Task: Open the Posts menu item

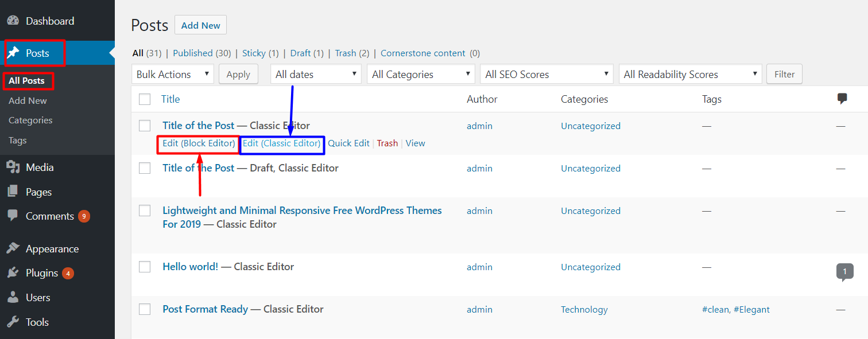Action: click(x=37, y=53)
